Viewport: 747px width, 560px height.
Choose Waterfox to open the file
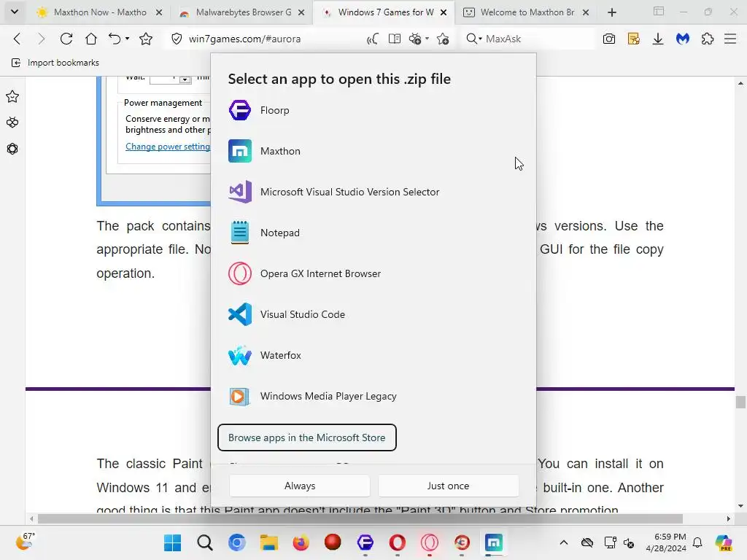(x=373, y=355)
